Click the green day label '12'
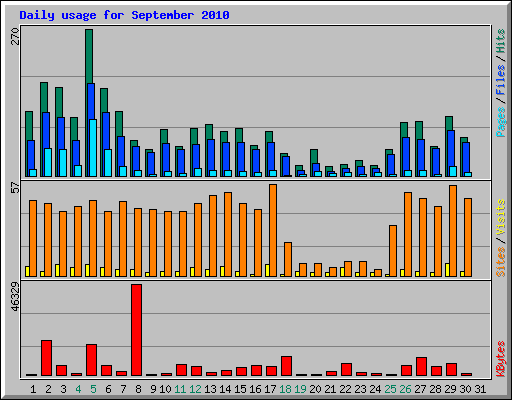512x400 pixels. [x=195, y=389]
